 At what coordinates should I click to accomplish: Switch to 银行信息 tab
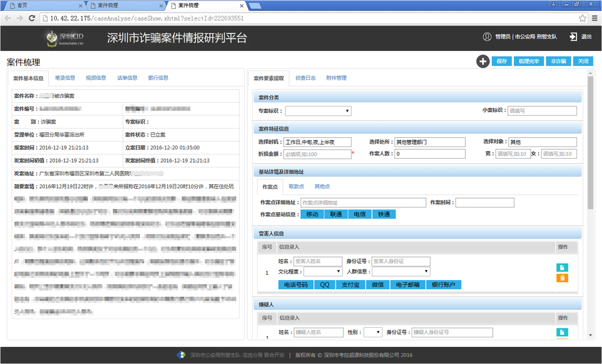158,78
